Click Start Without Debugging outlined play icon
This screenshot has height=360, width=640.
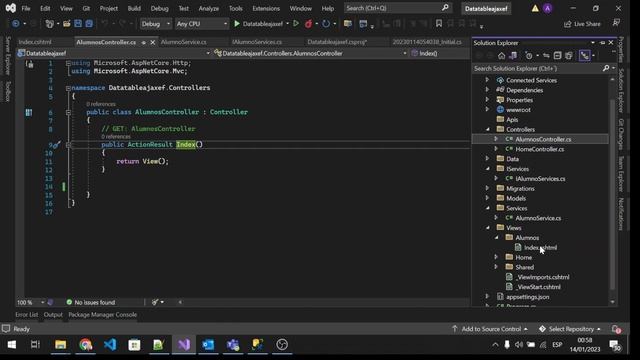click(x=296, y=24)
